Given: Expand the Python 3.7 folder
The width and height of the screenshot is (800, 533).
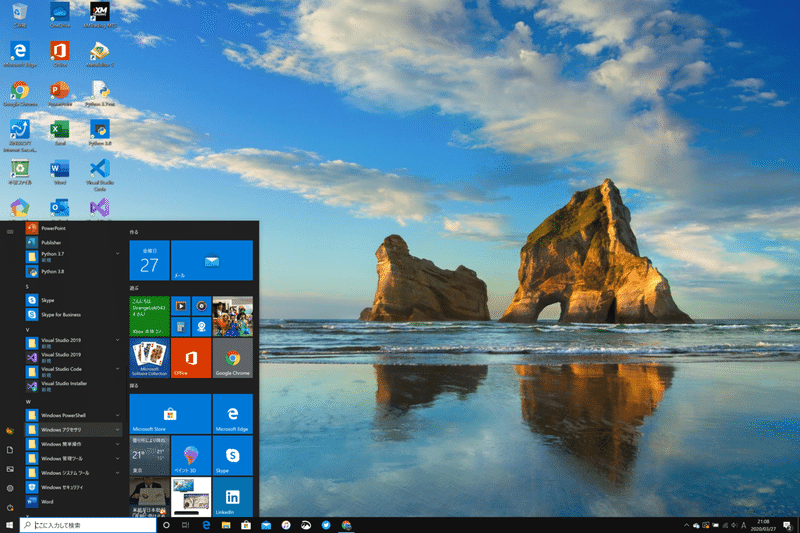Looking at the screenshot, I should coord(74,257).
